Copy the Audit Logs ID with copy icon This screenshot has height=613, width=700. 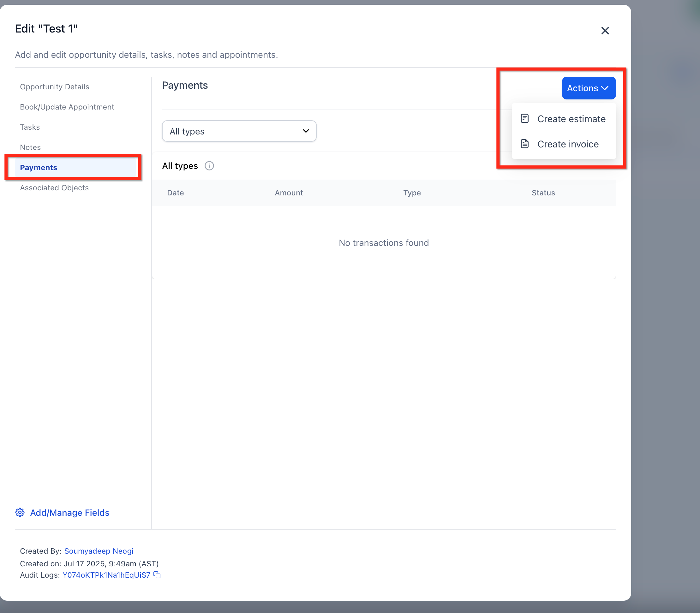[x=157, y=575]
